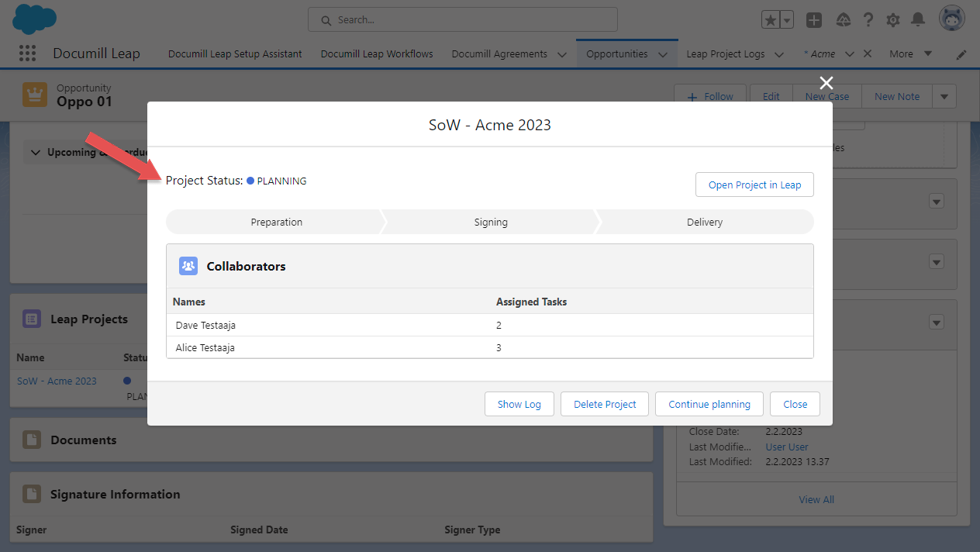Viewport: 980px width, 552px height.
Task: Select the Signing stage on the progress path
Action: tap(490, 222)
